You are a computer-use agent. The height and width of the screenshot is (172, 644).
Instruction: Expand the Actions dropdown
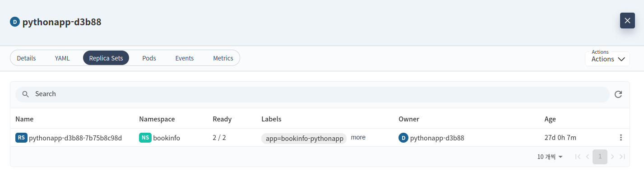[607, 59]
